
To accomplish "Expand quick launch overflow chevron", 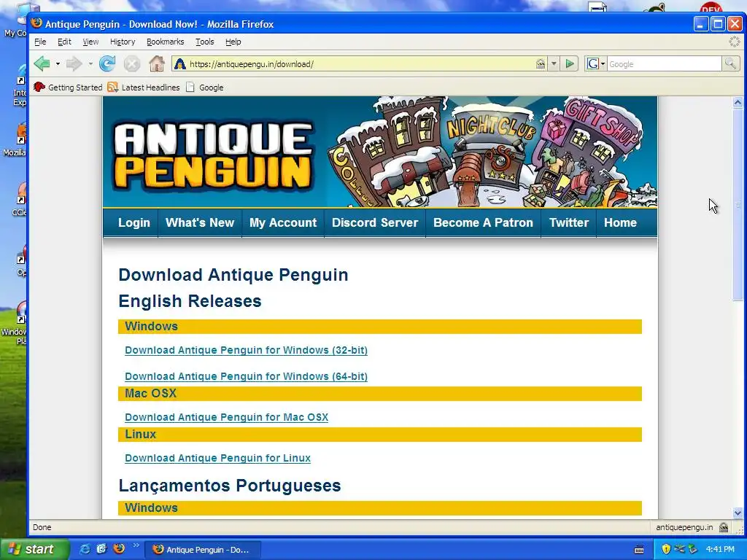I will 136,545.
